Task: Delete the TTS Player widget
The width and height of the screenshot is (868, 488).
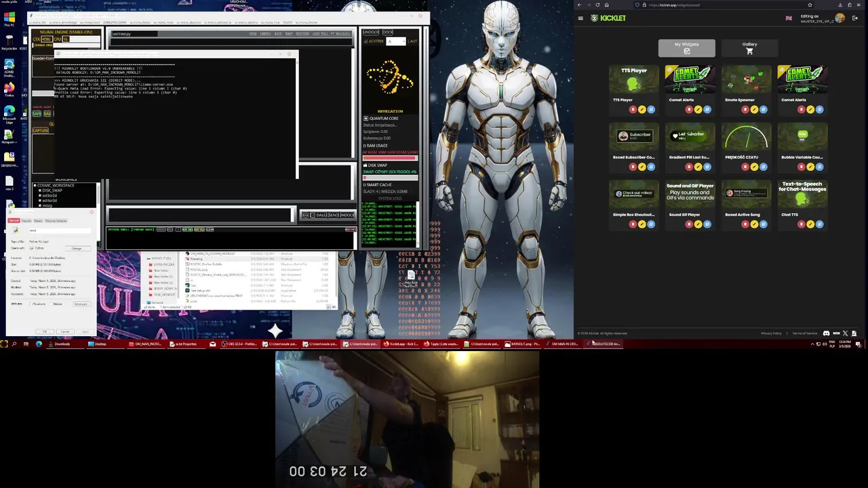Action: click(633, 109)
